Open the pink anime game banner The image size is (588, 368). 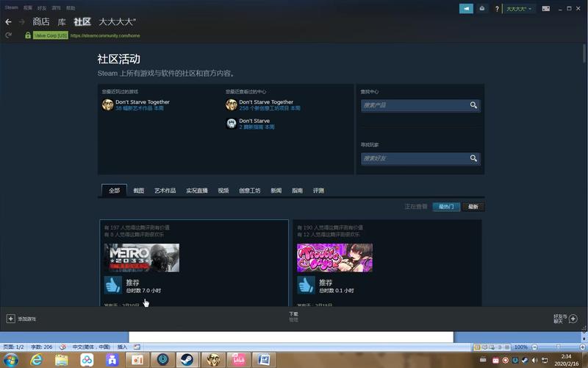[x=335, y=258]
